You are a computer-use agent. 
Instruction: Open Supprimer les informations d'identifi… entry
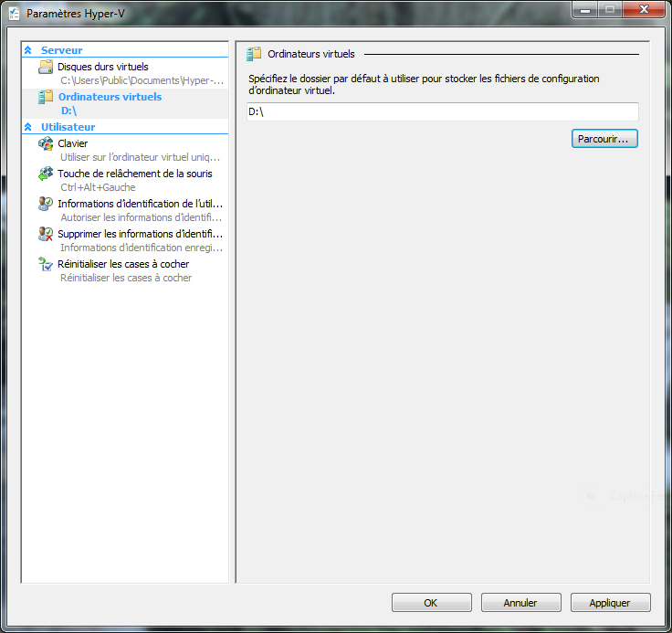point(140,234)
